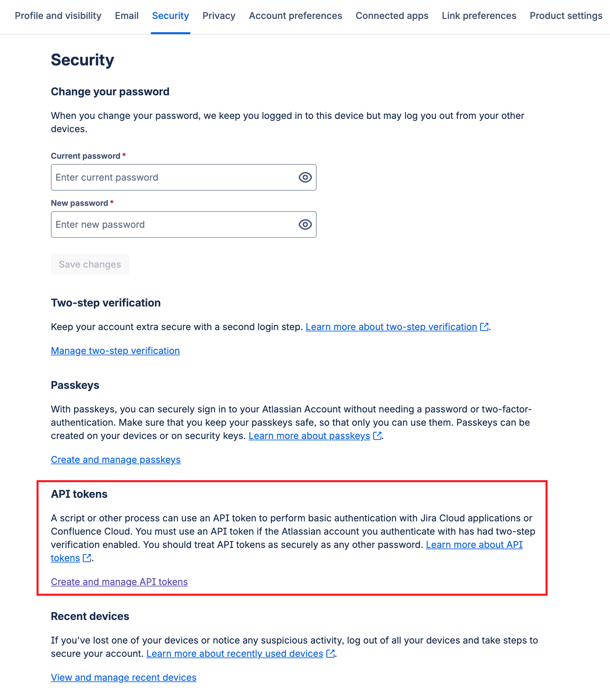Click the external link icon after recently used devices
This screenshot has height=700, width=610.
tap(330, 654)
